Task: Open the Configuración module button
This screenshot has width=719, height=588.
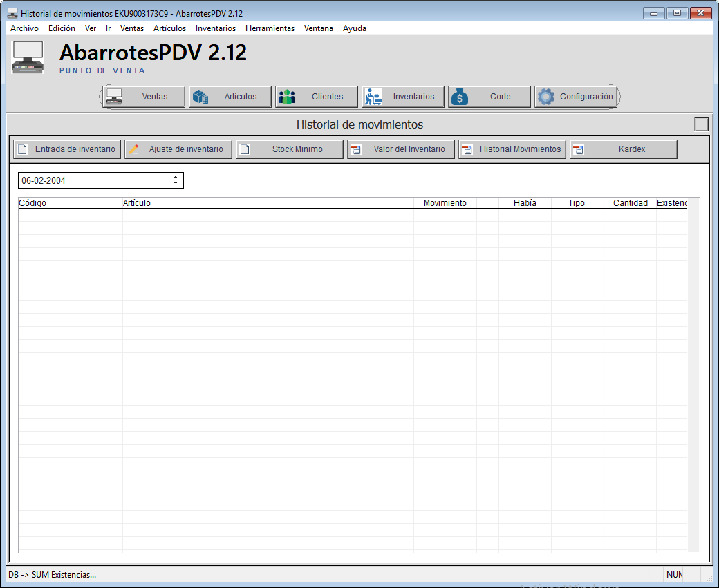Action: tap(575, 97)
